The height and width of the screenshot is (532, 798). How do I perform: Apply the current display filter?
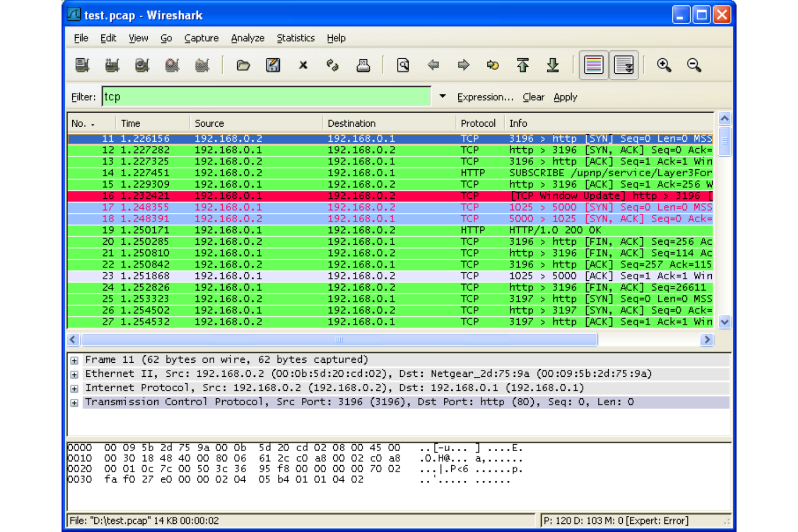click(x=565, y=97)
